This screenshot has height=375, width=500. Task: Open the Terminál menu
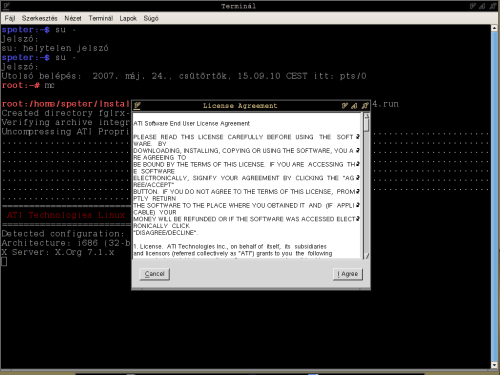[100, 18]
